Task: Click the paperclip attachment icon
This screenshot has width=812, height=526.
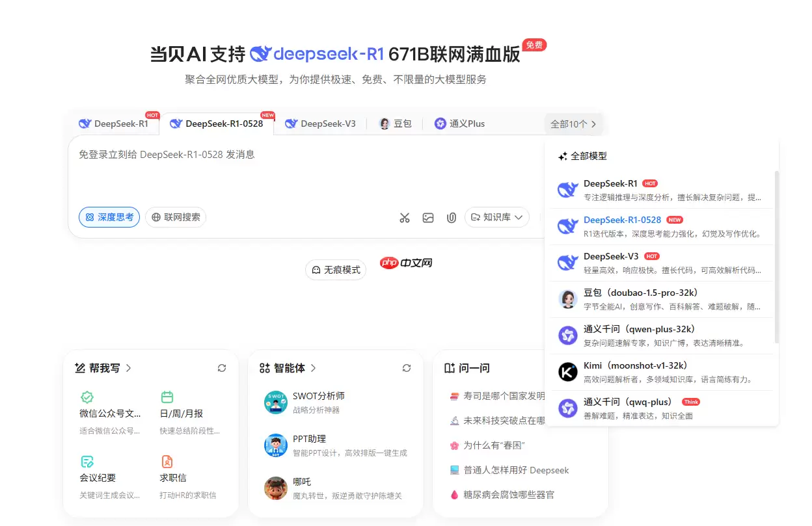Action: (x=452, y=217)
